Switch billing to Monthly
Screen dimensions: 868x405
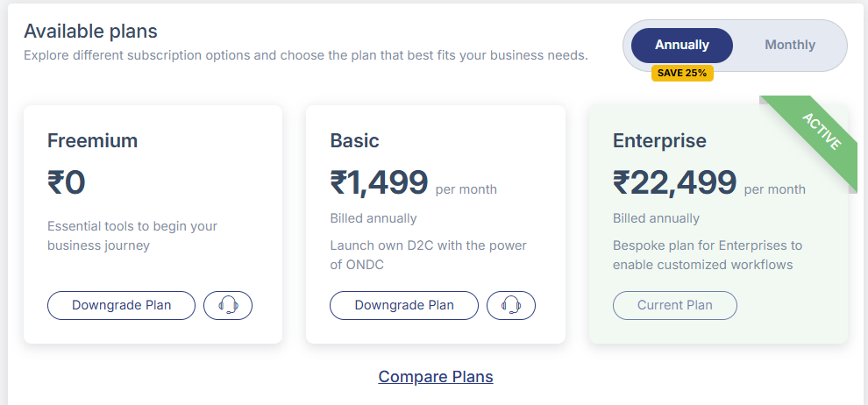coord(789,45)
